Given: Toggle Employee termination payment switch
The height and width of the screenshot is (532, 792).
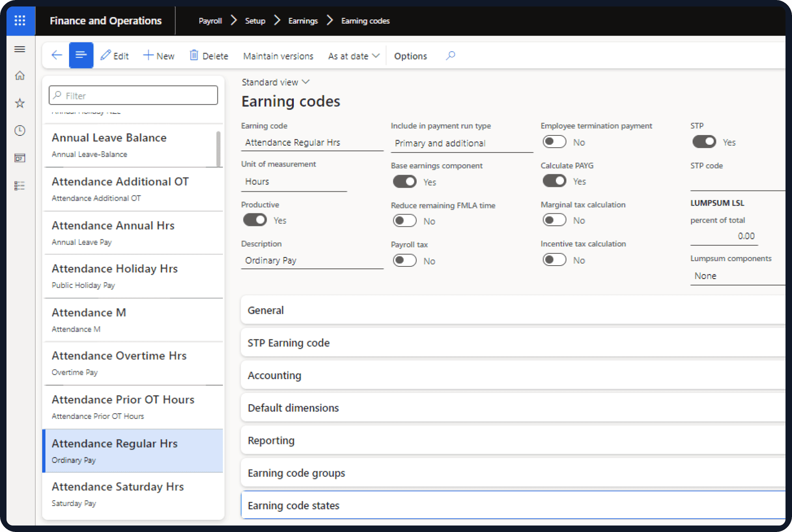Looking at the screenshot, I should click(554, 142).
